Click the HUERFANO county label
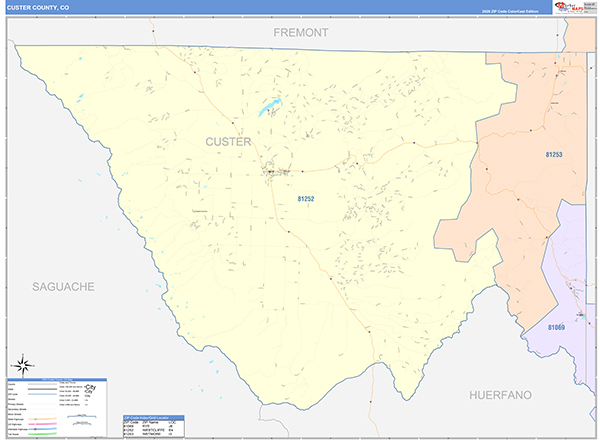Viewport: 600px width, 440px height. point(501,395)
